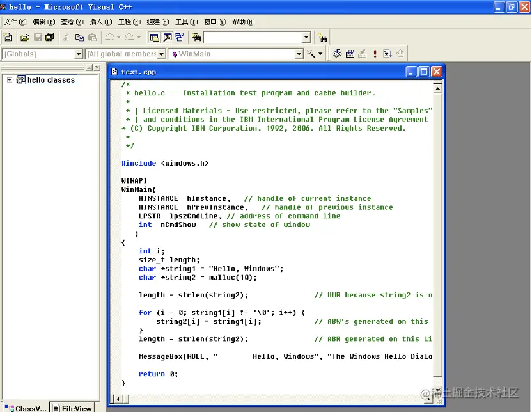Viewport: 532px width, 412px height.
Task: Click the workspace panel dock toggle button
Action: click(90, 68)
